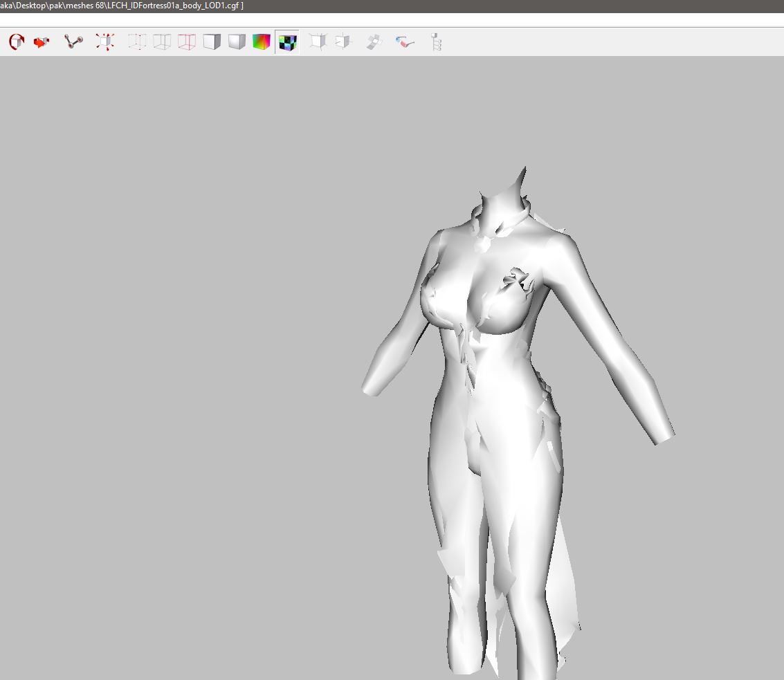Click the cube with axis lines icon

343,42
